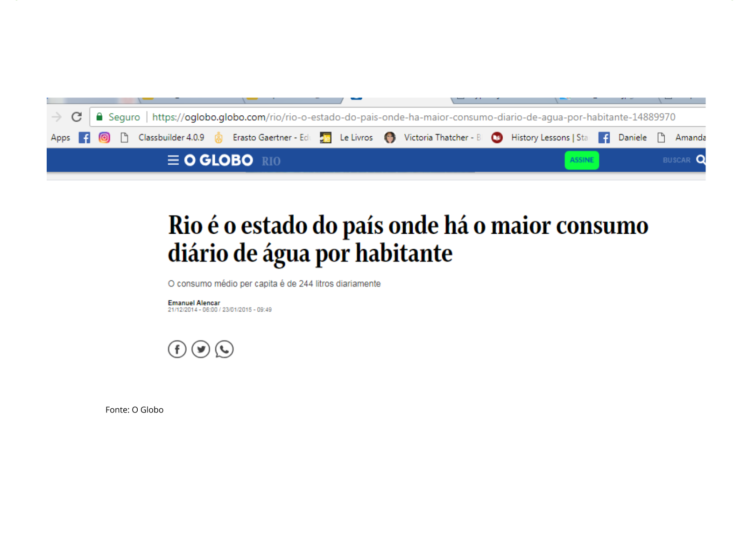This screenshot has width=747, height=560.
Task: Open the Le Livros bookmark
Action: (356, 138)
